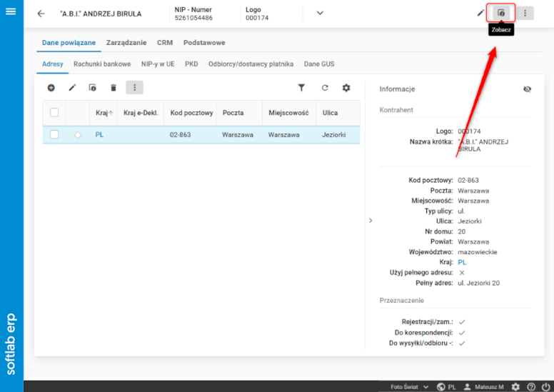Edit contractor with header pencil icon

click(x=480, y=13)
